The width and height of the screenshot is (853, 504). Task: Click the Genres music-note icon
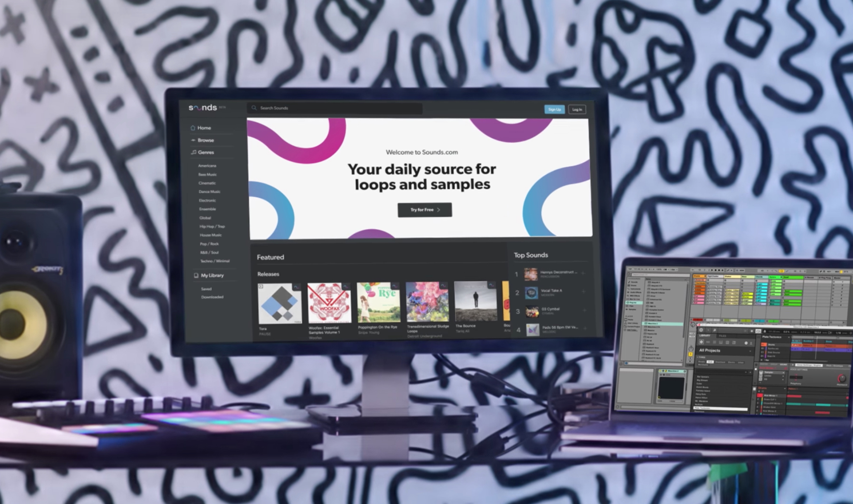[193, 152]
